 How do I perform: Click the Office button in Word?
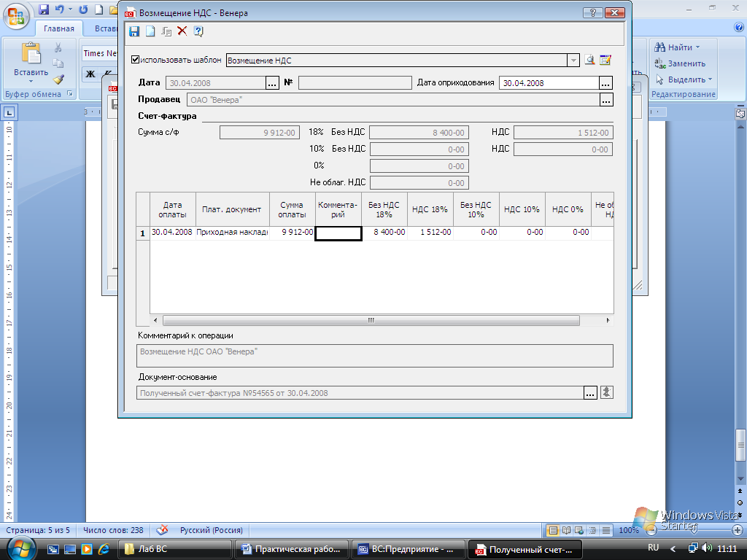pos(16,16)
